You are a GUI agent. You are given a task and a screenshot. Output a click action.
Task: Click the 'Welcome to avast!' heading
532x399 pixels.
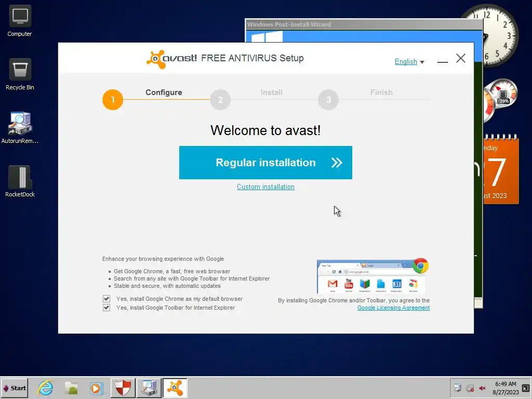[x=265, y=130]
